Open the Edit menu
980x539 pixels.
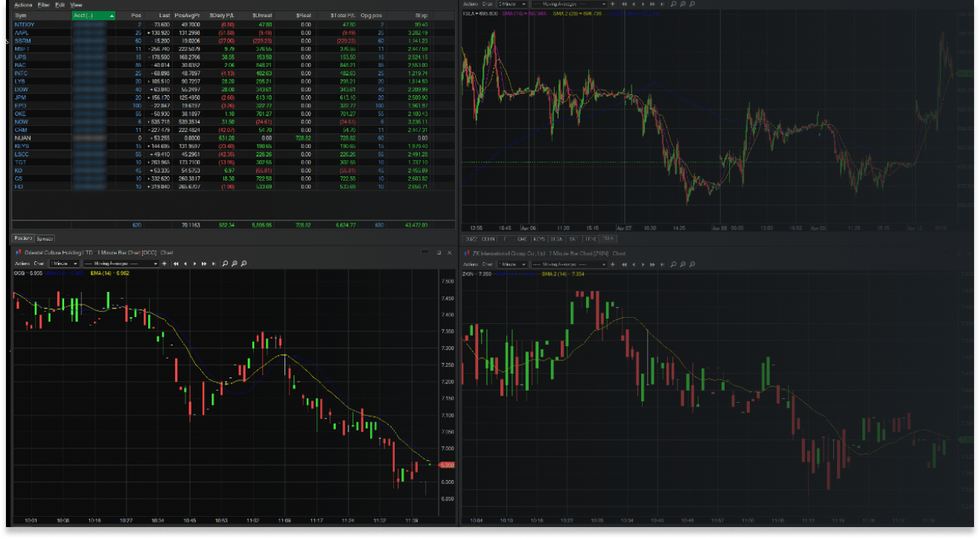pos(60,4)
